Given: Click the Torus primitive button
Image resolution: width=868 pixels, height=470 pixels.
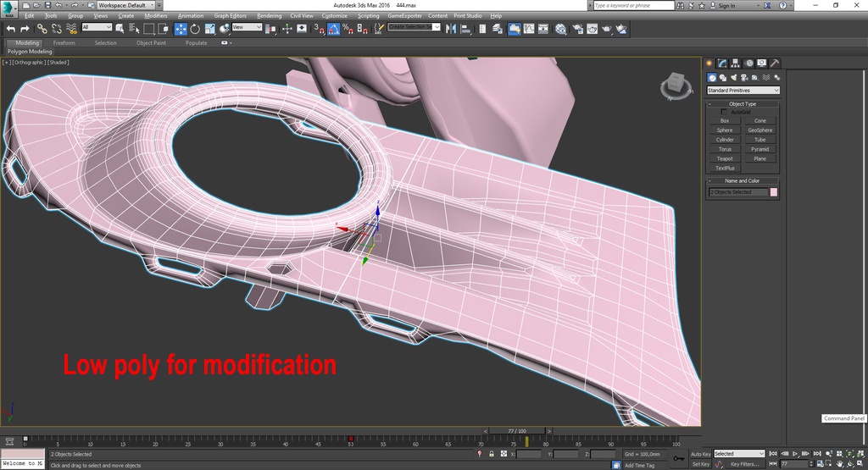Looking at the screenshot, I should tap(725, 149).
